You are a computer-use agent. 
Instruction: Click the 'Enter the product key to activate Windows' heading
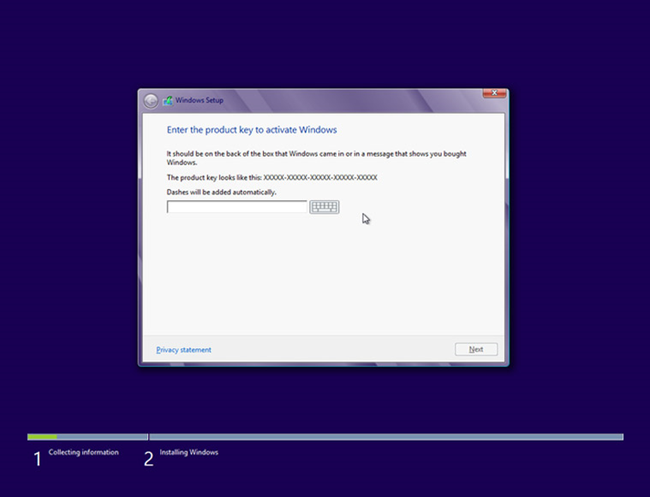(252, 130)
